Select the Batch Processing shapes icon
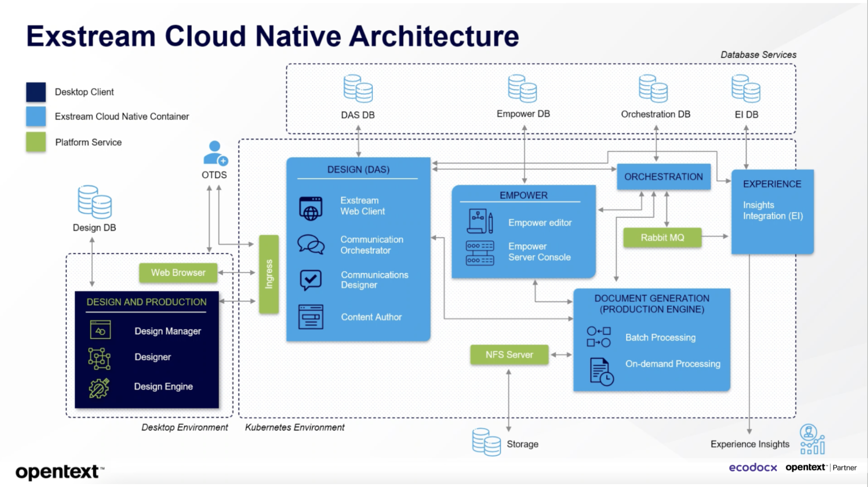The width and height of the screenshot is (868, 487). [600, 338]
